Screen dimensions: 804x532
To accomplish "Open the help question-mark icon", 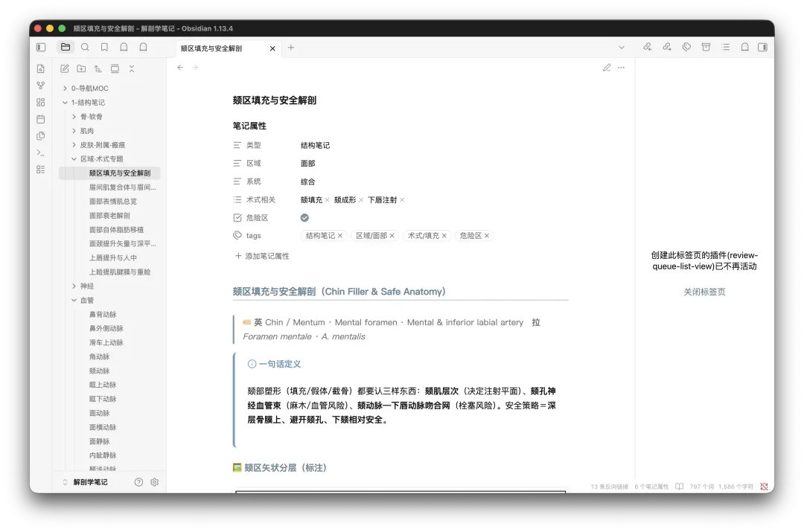I will click(138, 482).
